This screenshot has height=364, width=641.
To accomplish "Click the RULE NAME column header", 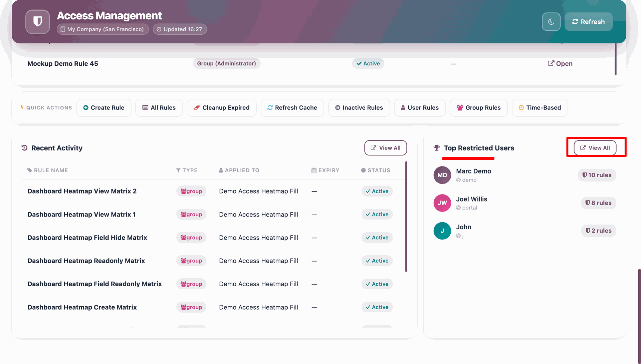I will tap(47, 170).
